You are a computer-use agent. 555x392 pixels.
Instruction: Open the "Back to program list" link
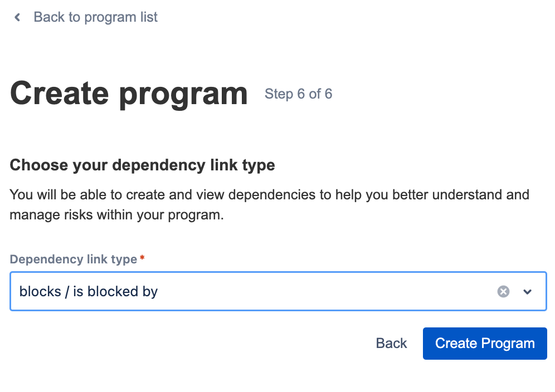click(x=95, y=17)
